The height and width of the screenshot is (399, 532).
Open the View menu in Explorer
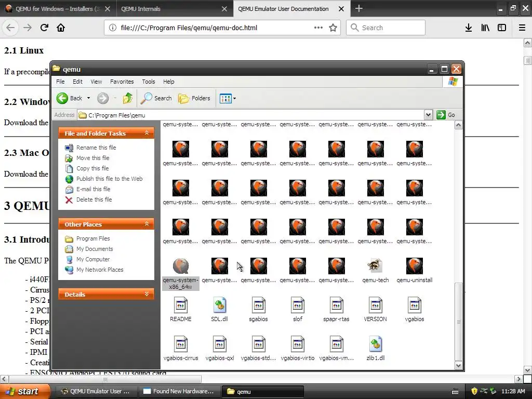(x=96, y=82)
